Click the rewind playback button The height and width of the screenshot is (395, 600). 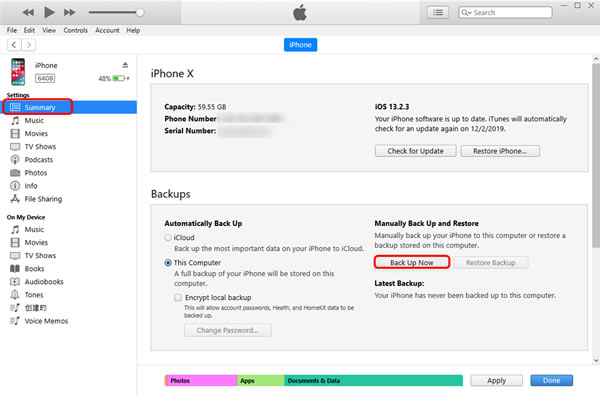click(x=28, y=13)
